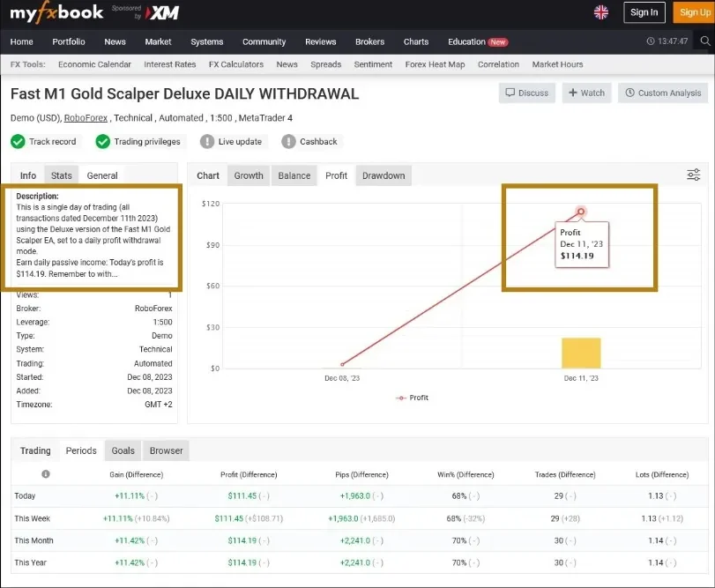Image resolution: width=715 pixels, height=588 pixels.
Task: Switch chart to Growth tab
Action: pos(249,175)
